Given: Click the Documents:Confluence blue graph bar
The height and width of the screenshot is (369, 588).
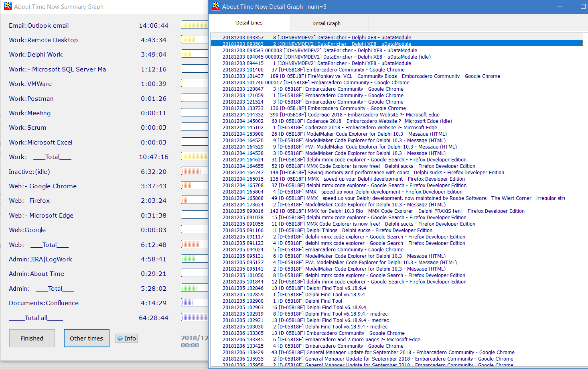Looking at the screenshot, I should 195,302.
